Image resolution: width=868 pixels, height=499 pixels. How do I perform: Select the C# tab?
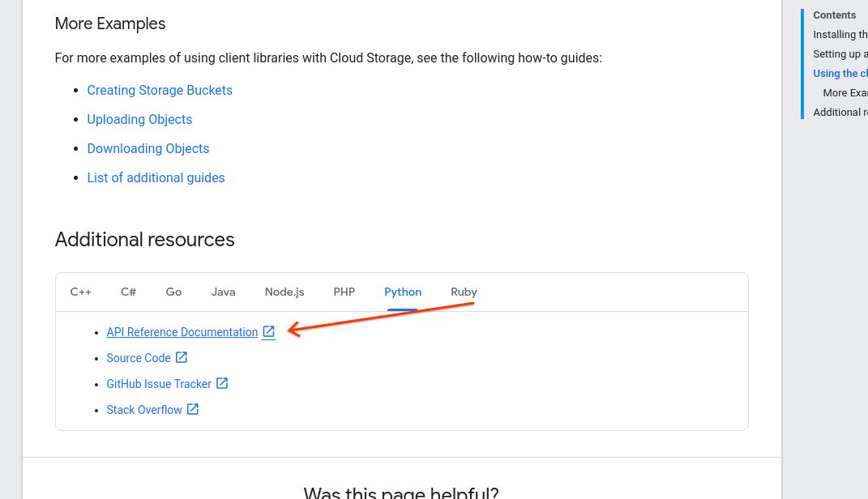[128, 292]
